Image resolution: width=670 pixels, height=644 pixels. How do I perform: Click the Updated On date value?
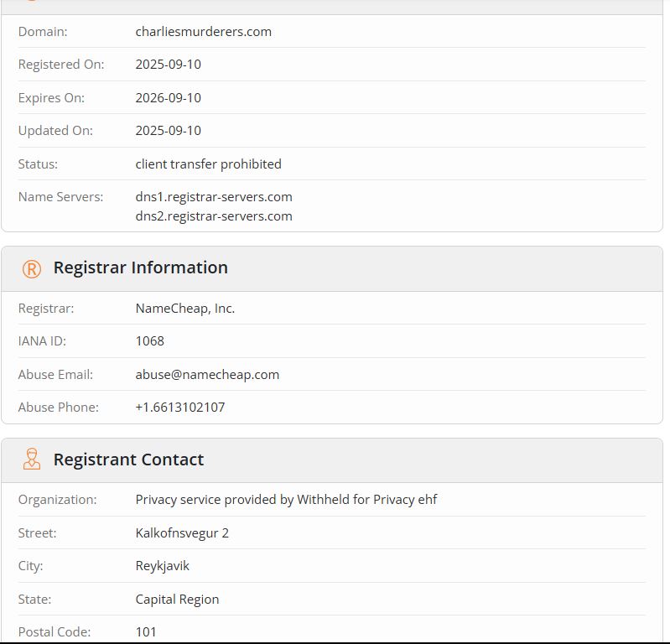coord(168,131)
